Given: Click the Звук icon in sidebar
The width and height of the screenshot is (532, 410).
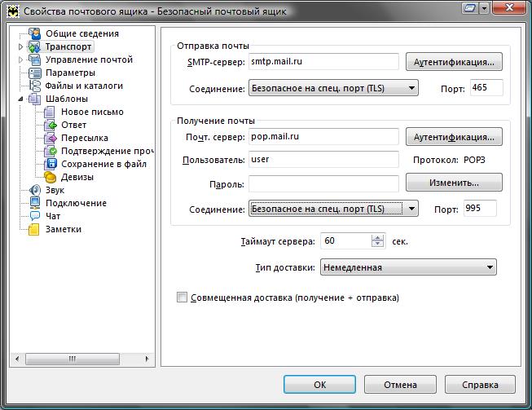Looking at the screenshot, I should click(34, 190).
